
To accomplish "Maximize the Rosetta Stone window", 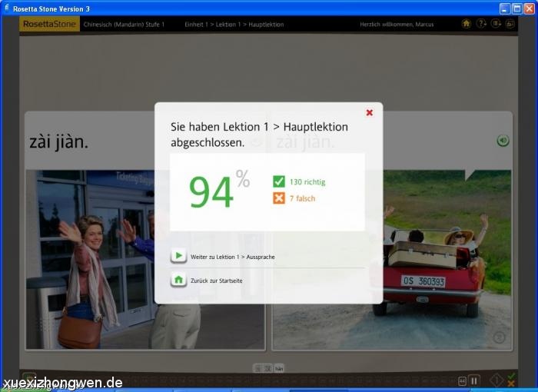I will coord(517,8).
